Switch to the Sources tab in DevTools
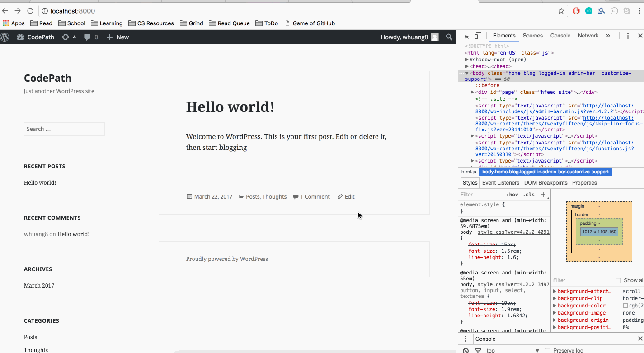 (x=533, y=36)
